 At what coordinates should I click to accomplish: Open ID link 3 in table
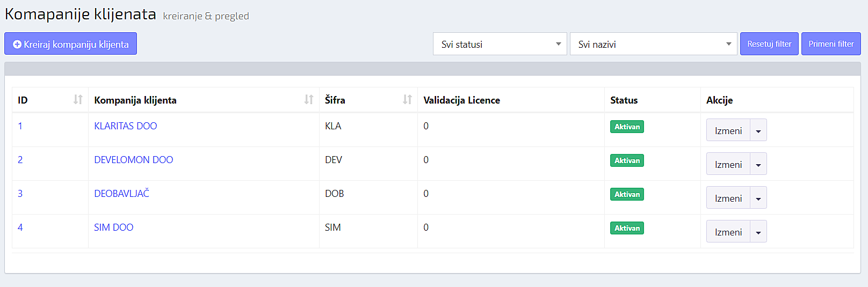click(x=20, y=194)
